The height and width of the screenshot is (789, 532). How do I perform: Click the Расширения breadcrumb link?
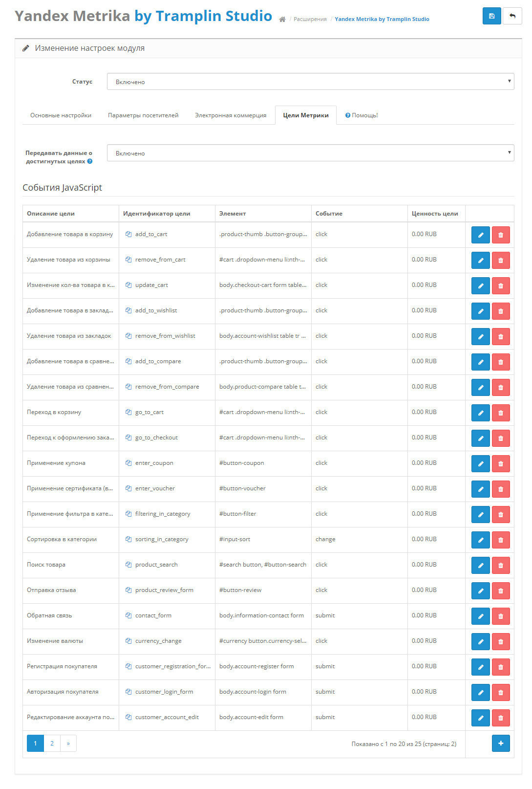pos(310,20)
